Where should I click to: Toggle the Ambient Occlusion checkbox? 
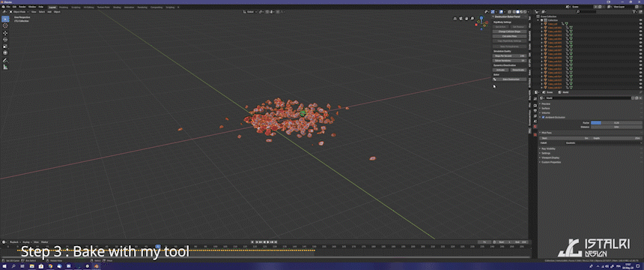544,117
